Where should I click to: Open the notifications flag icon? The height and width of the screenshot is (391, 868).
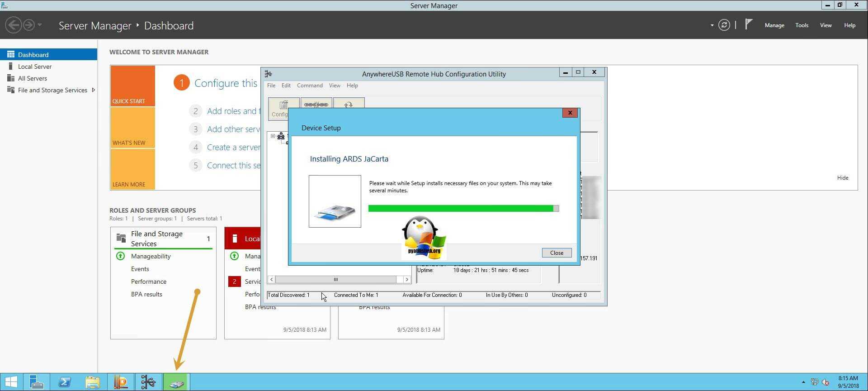click(749, 24)
